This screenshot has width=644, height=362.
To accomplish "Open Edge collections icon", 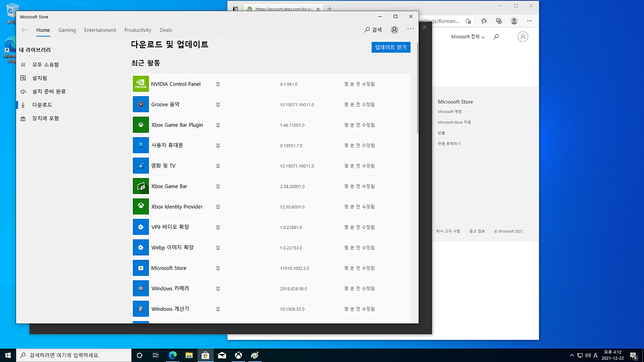I will coord(499,21).
